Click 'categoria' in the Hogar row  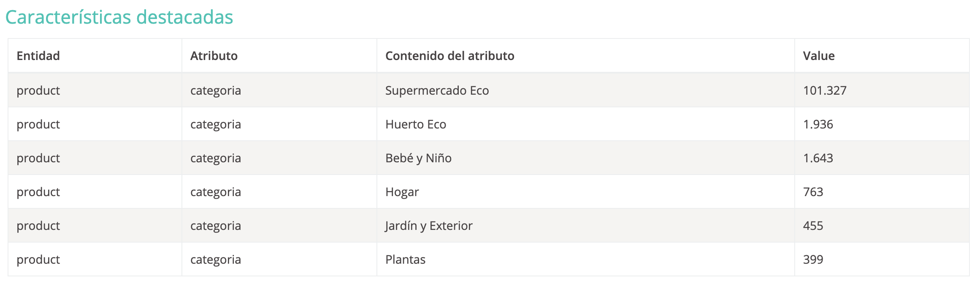point(215,192)
